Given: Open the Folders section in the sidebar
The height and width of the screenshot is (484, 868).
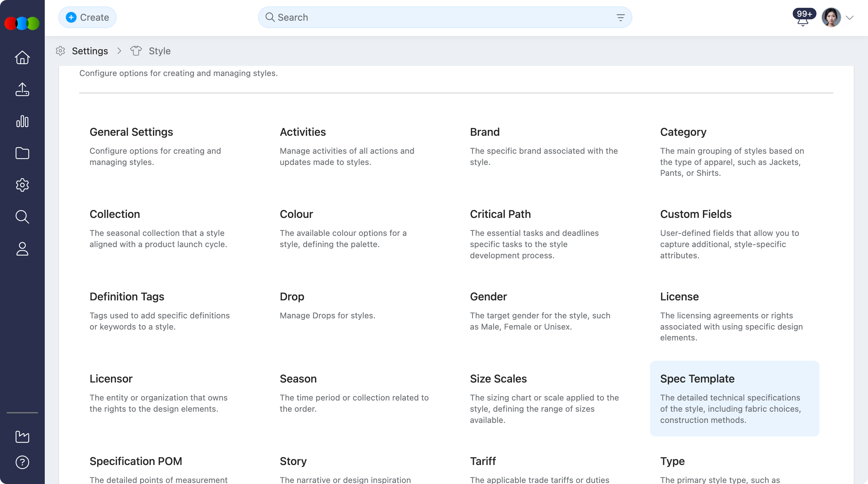Looking at the screenshot, I should (22, 153).
